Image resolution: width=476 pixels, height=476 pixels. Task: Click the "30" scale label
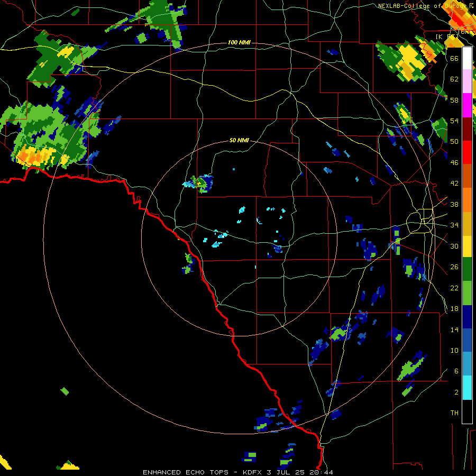click(x=454, y=246)
